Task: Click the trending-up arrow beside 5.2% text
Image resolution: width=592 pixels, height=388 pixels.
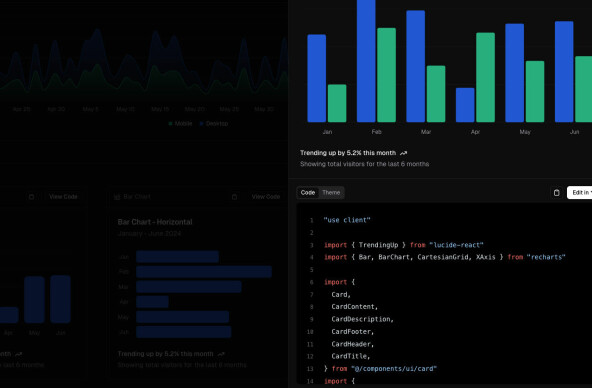Action: (404, 153)
